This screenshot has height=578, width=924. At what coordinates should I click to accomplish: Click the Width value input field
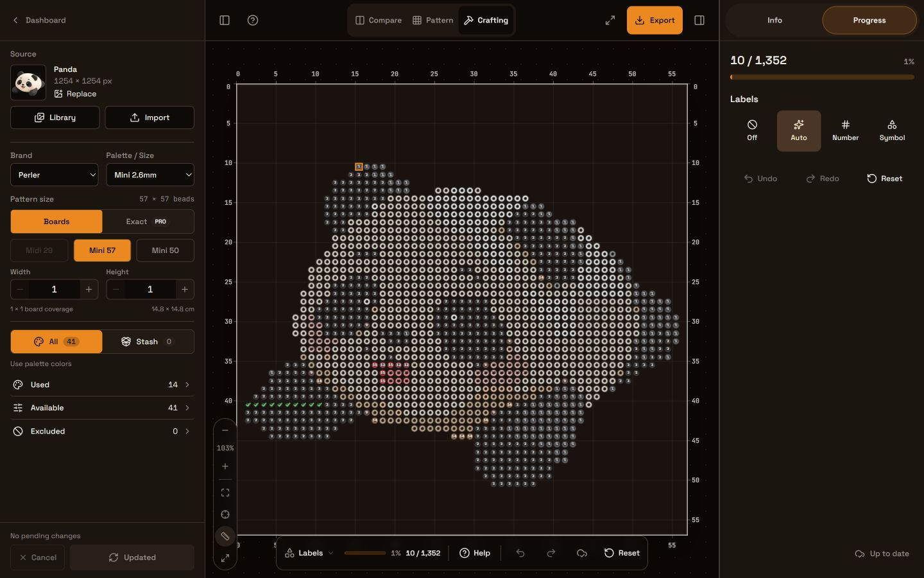tap(55, 290)
